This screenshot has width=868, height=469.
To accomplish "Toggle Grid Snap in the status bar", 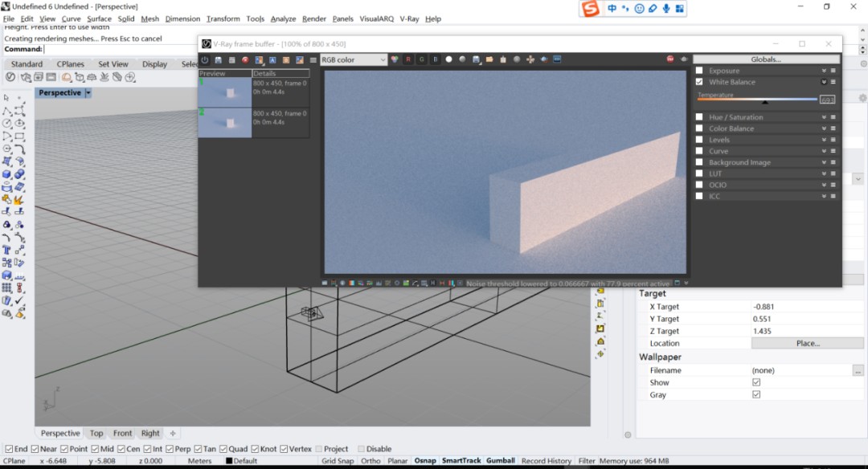I will pyautogui.click(x=337, y=461).
